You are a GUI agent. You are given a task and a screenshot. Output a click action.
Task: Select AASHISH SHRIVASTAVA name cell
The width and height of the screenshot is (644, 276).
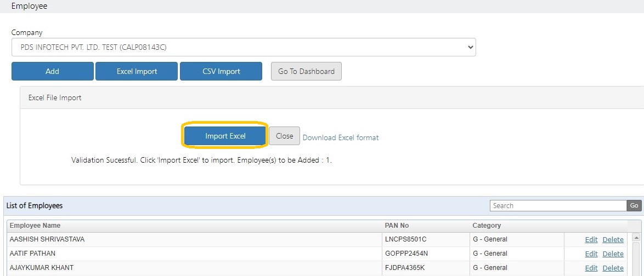coord(195,239)
